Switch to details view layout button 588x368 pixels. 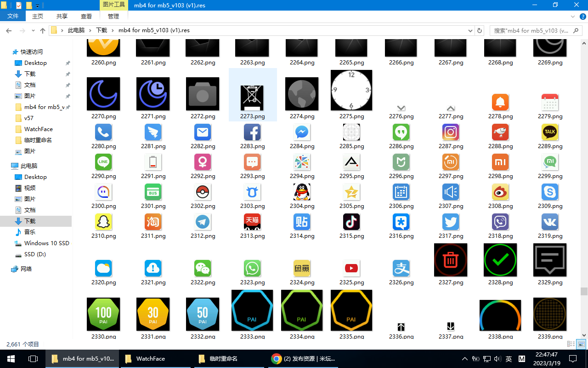tap(571, 344)
